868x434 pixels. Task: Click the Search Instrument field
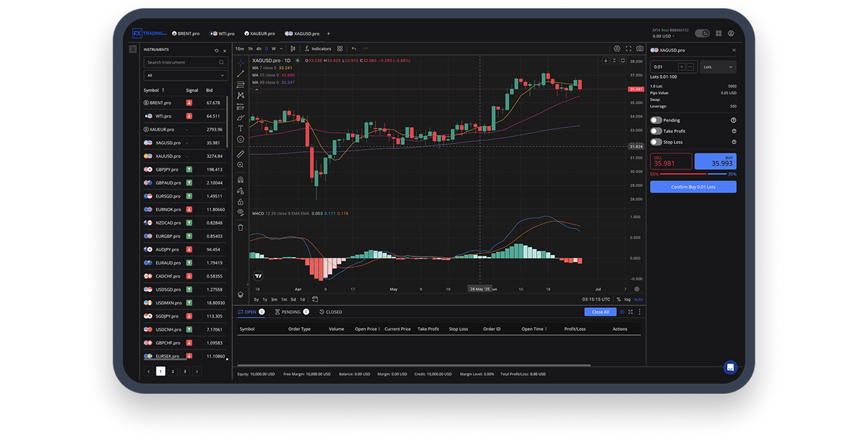point(185,62)
